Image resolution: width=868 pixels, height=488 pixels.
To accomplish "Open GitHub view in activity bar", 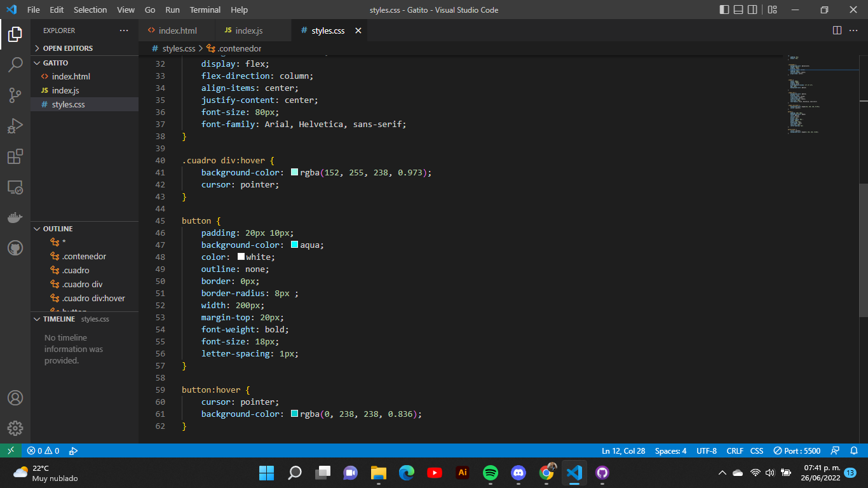I will pos(15,248).
